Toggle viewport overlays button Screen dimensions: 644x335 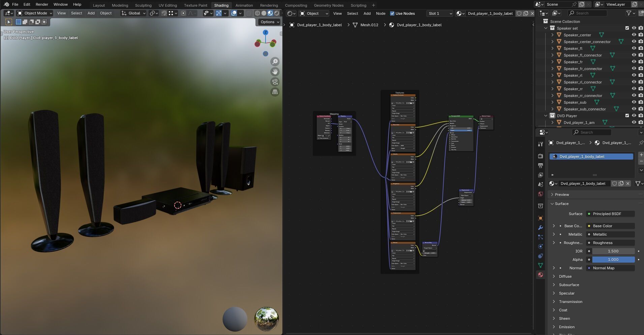[234, 13]
